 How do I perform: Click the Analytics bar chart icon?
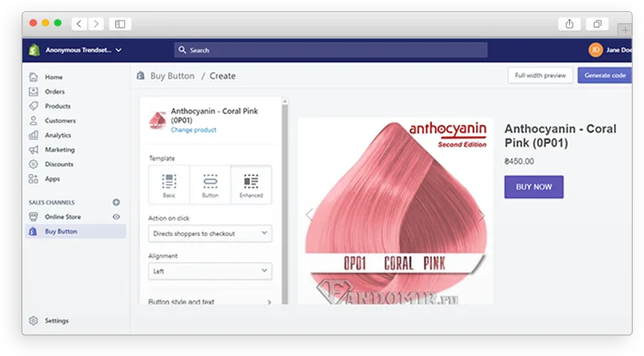click(x=34, y=134)
